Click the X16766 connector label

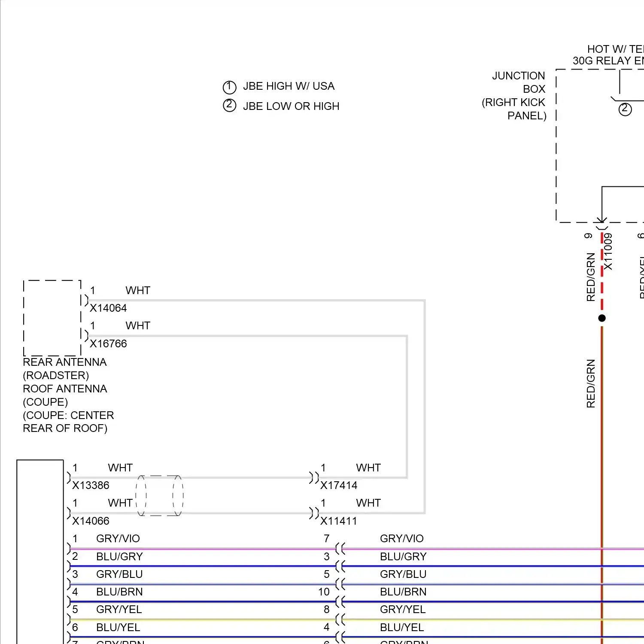point(108,344)
